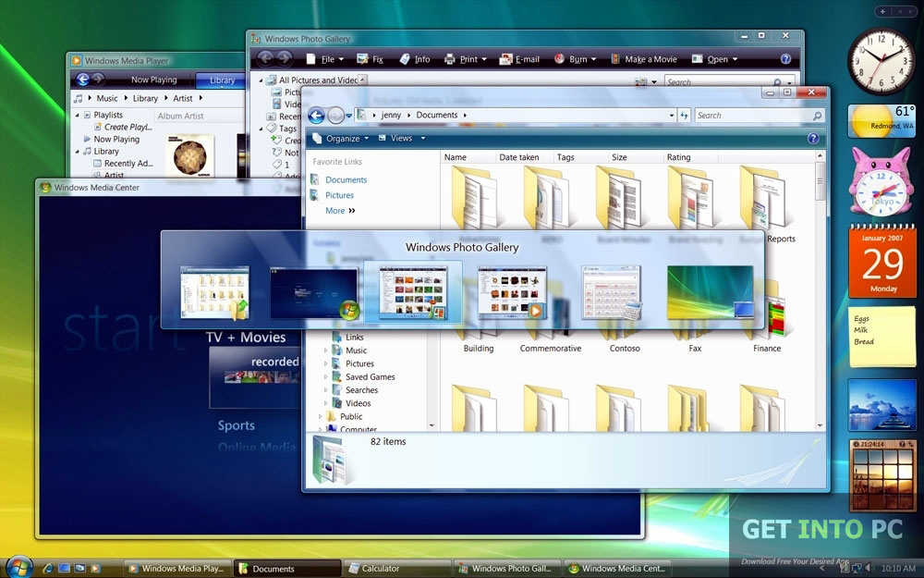The width and height of the screenshot is (924, 578).
Task: Open the Views dropdown in Explorer
Action: click(x=400, y=136)
